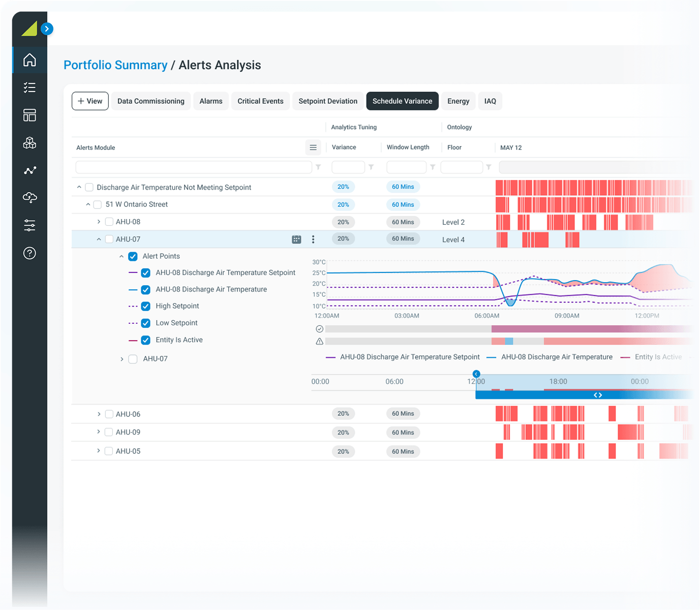Check Discharge Air Temperature Not Meeting Setpoint
700x610 pixels.
pos(89,188)
